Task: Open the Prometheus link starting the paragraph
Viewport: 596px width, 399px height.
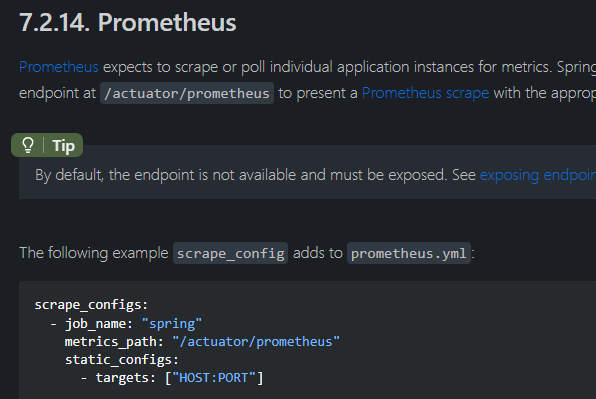Action: click(x=59, y=67)
